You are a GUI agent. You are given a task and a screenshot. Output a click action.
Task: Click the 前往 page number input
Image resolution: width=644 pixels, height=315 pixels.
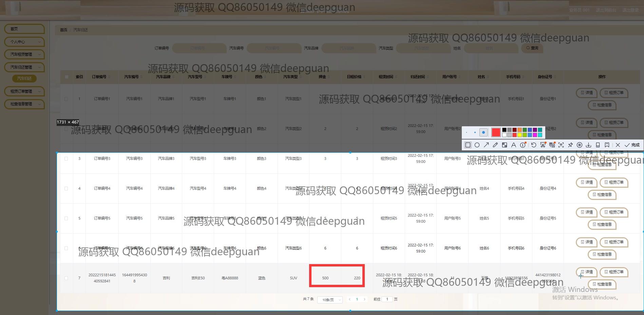pyautogui.click(x=387, y=299)
